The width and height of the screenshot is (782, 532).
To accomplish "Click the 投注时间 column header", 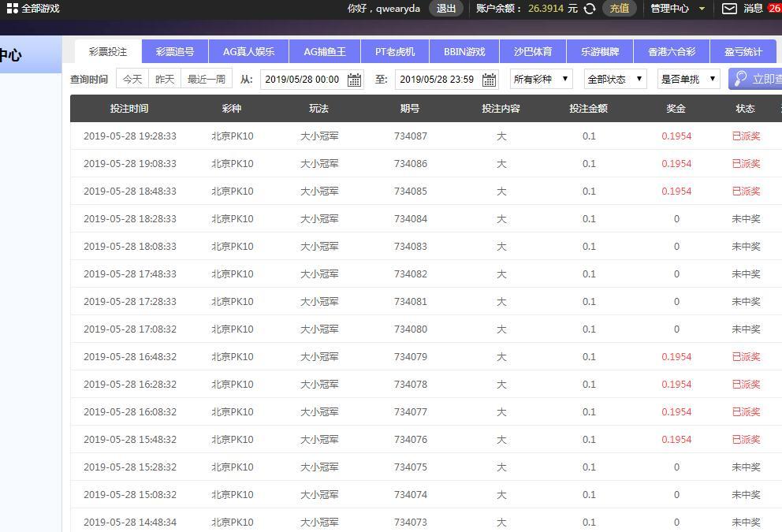I will point(129,108).
